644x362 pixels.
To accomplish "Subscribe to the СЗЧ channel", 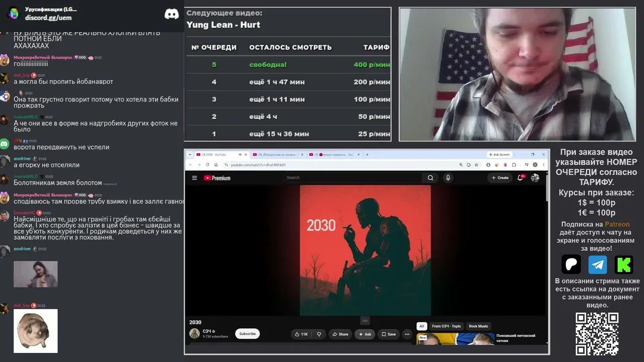I will click(248, 334).
